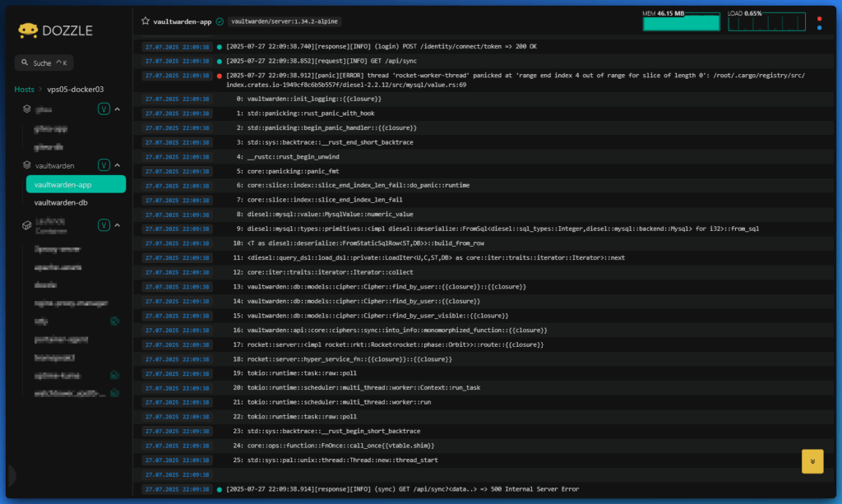Click the green health check icon beside vaultwarden-app

[x=220, y=21]
